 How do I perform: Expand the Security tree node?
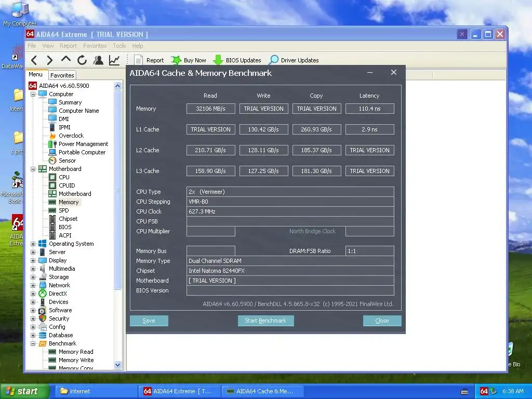[x=33, y=318]
